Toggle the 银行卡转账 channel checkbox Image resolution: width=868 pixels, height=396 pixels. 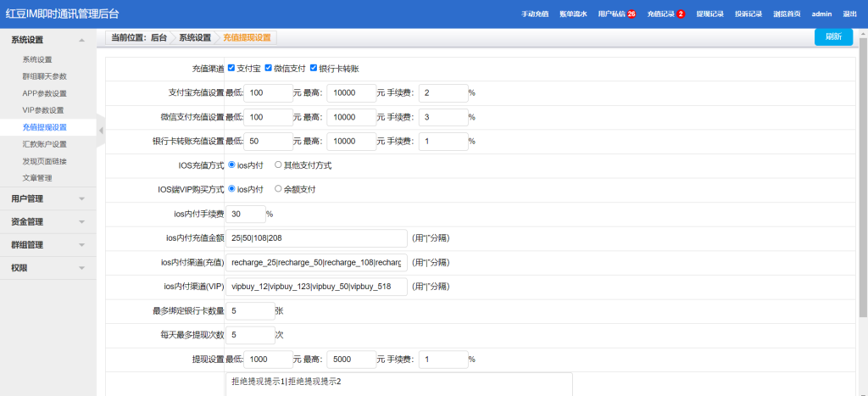(x=314, y=68)
